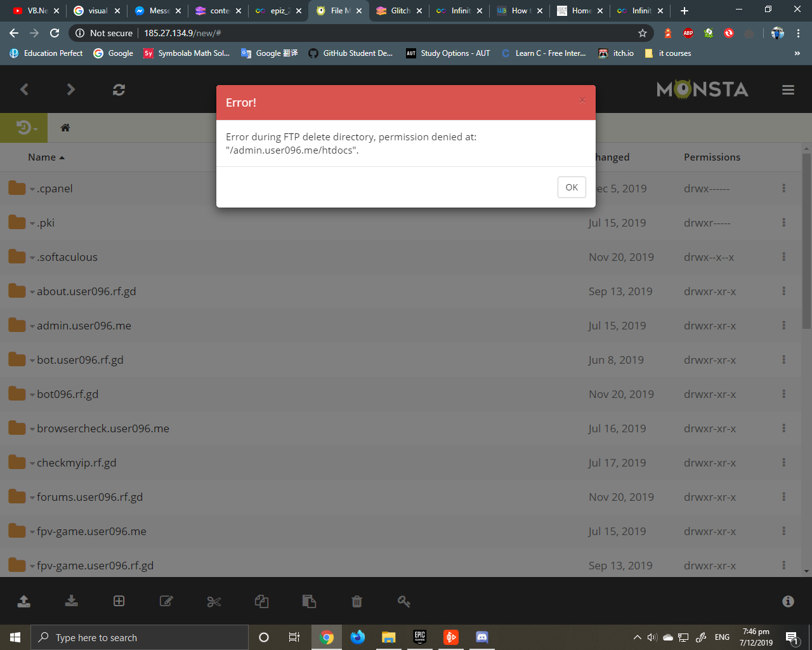812x650 pixels.
Task: Open the Monsta hamburger menu
Action: point(788,90)
